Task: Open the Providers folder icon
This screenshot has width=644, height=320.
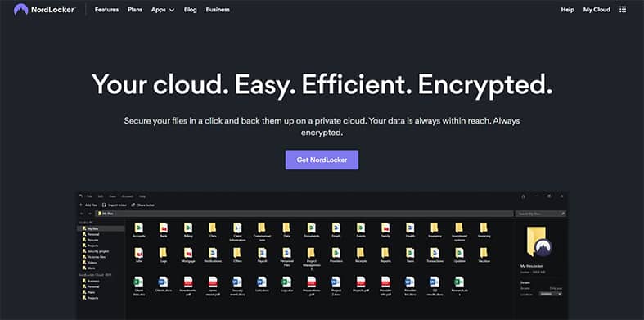Action: [x=336, y=253]
